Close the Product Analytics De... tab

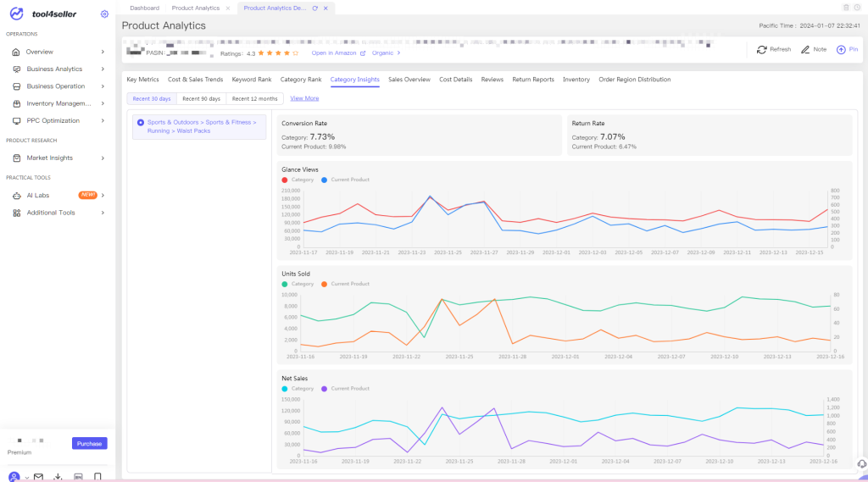pos(325,8)
